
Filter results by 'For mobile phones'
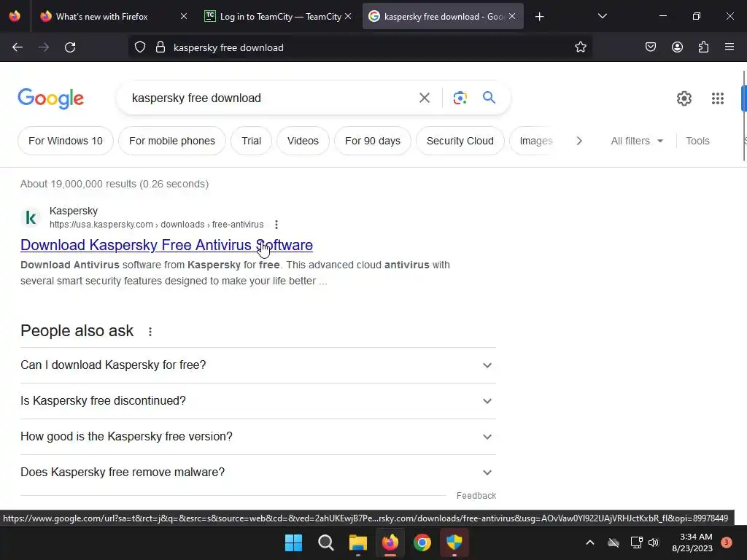click(172, 141)
